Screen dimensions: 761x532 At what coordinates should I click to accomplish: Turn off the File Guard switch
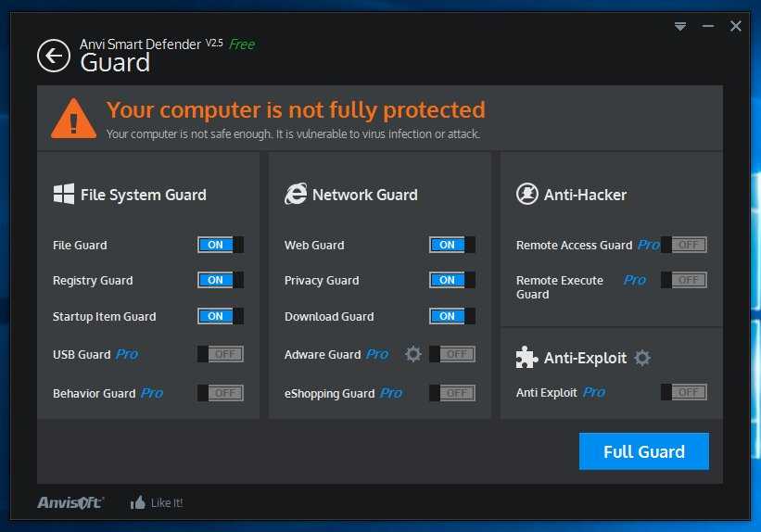221,245
